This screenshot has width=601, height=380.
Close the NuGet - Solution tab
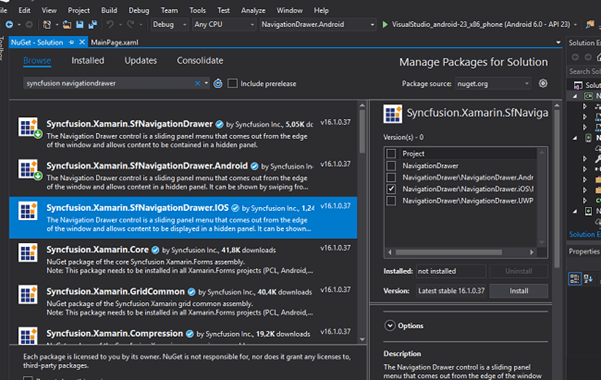82,42
